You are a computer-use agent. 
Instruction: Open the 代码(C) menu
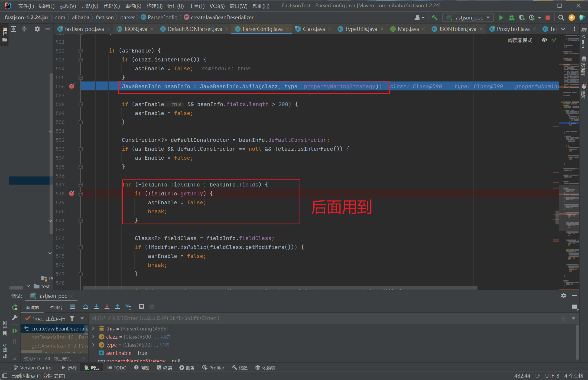tap(112, 6)
